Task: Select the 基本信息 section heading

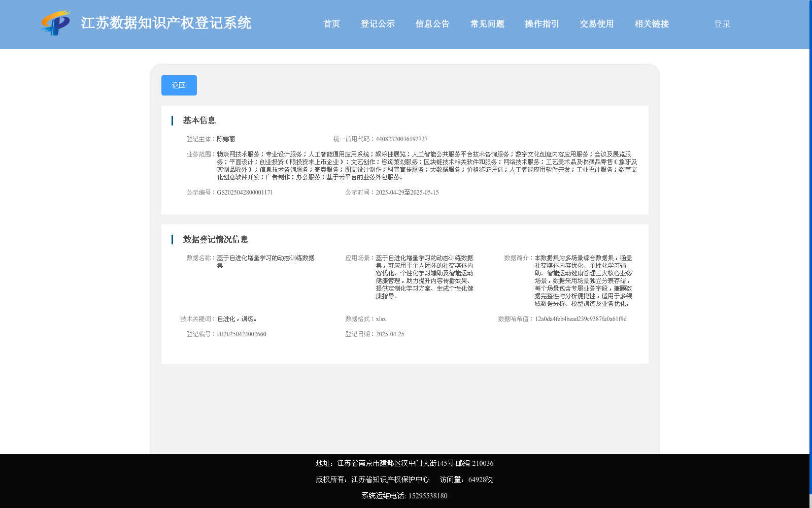Action: (199, 120)
